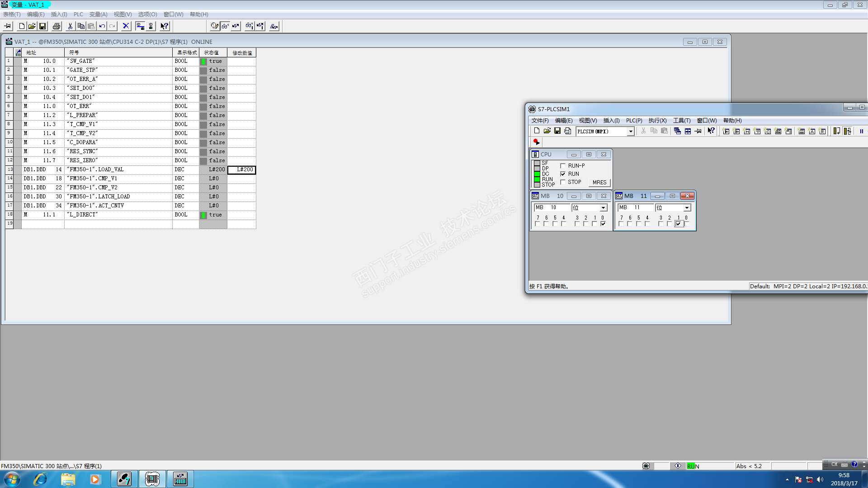Click the blue X delete icon
This screenshot has height=488, width=868.
click(x=126, y=26)
